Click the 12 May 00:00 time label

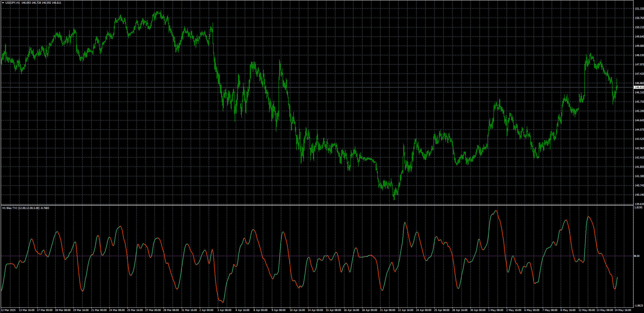(586, 310)
